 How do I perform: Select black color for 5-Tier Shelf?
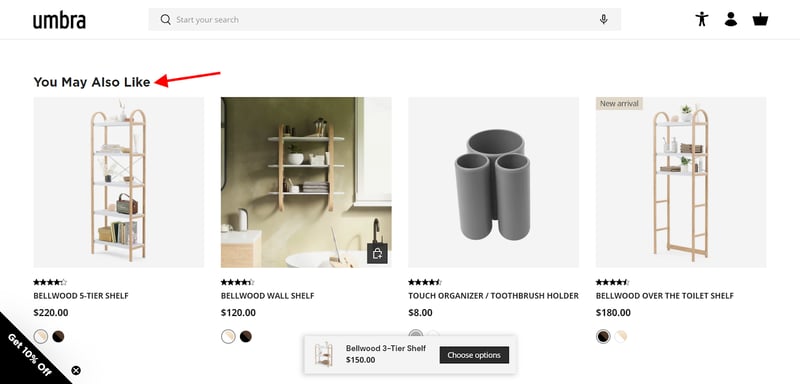click(58, 337)
